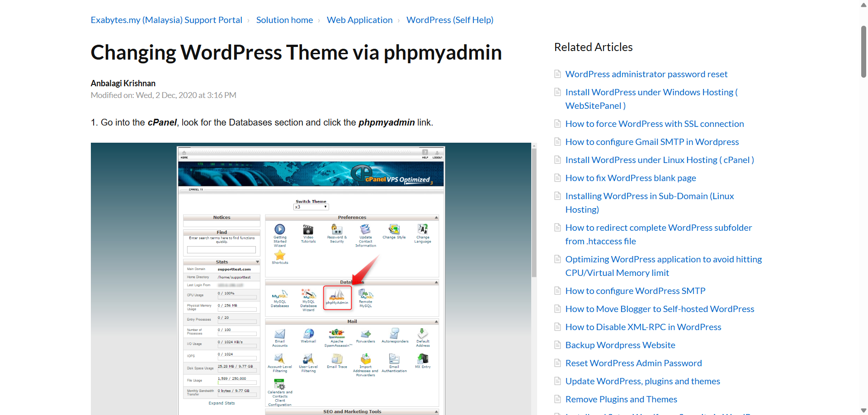This screenshot has height=415, width=868.
Task: Click the article title Changing WordPress Theme via phpmyadmin
Action: point(296,52)
